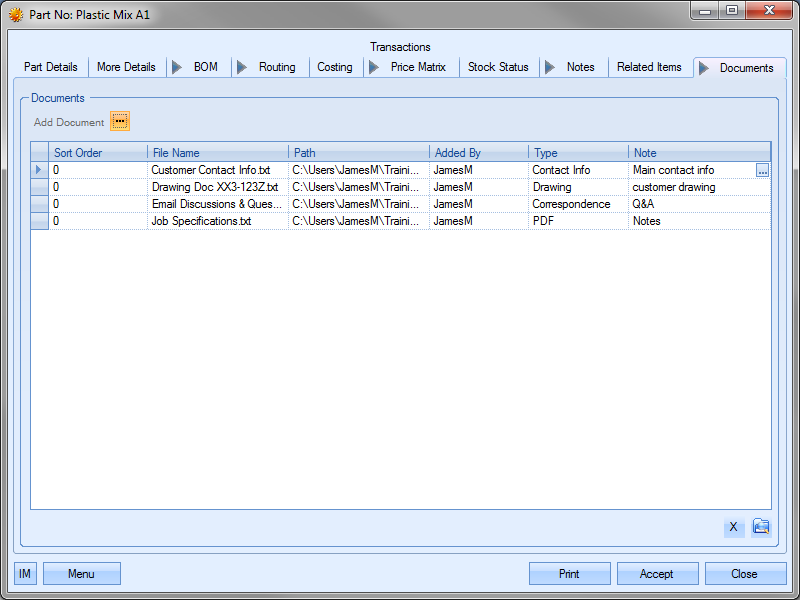Viewport: 800px width, 600px height.
Task: Click the open folder icon below grid
Action: pyautogui.click(x=761, y=527)
